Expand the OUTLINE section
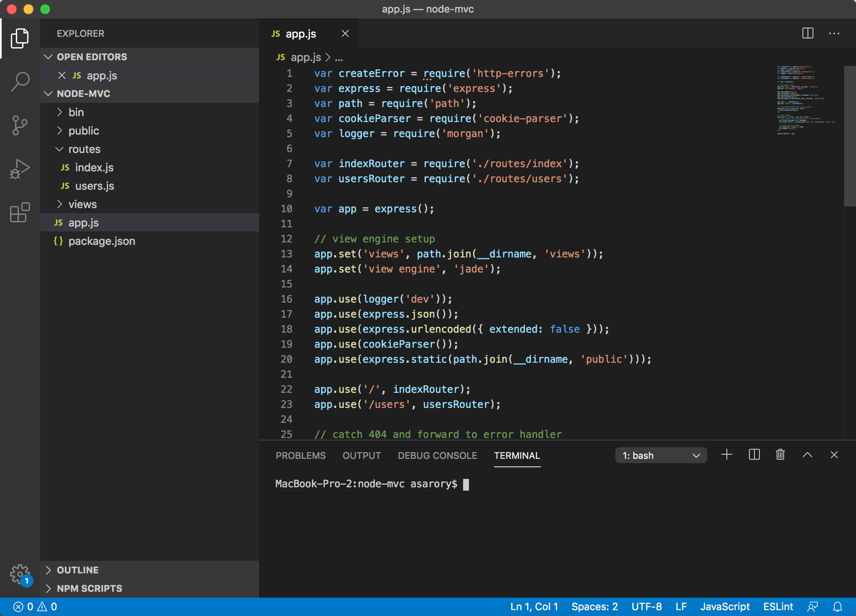Viewport: 856px width, 616px height. pos(78,570)
